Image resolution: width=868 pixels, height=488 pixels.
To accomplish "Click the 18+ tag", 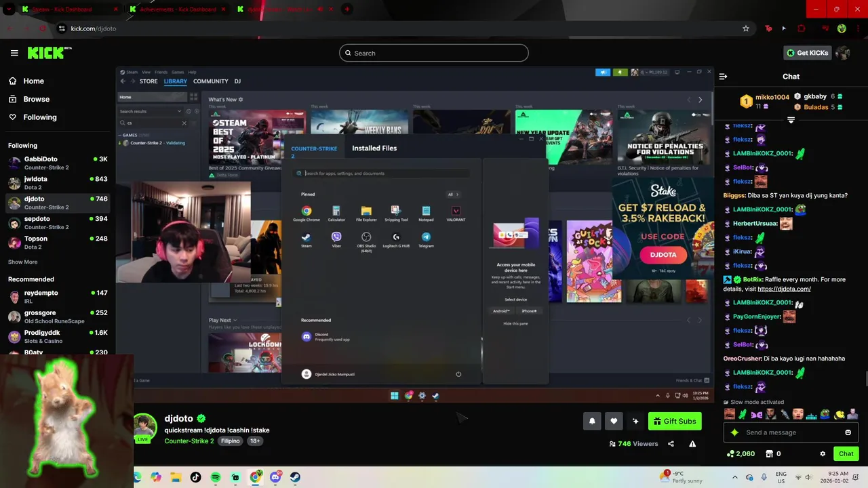I will click(x=254, y=441).
